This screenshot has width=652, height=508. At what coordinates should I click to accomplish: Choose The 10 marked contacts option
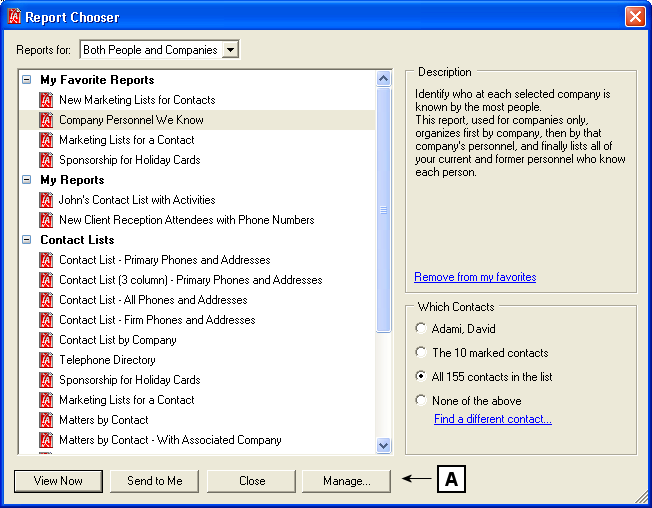point(421,353)
